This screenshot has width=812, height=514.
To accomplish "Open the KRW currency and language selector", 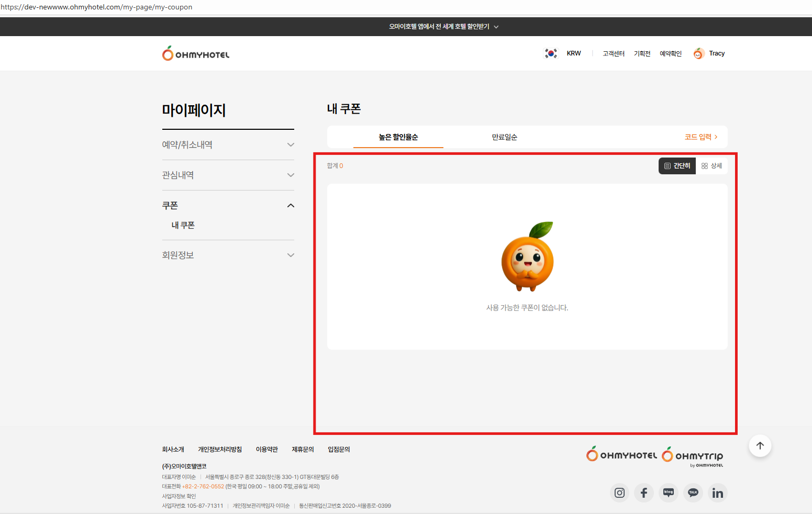I will click(563, 53).
